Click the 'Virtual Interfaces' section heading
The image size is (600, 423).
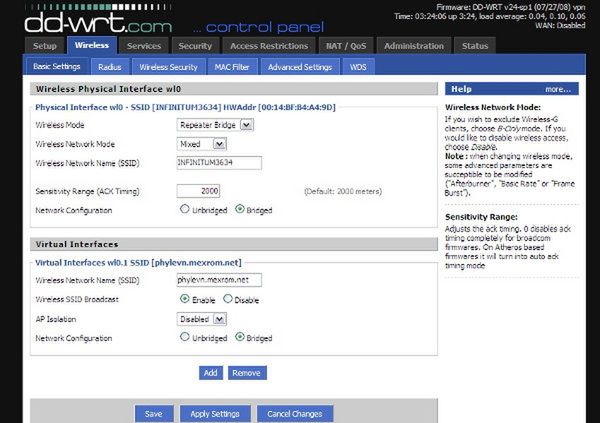click(77, 244)
